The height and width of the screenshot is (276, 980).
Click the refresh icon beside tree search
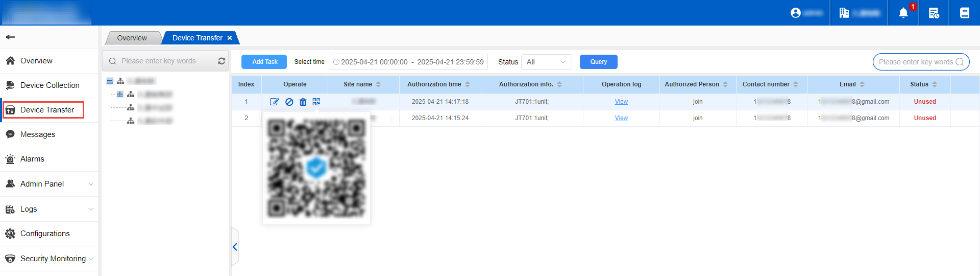coord(222,61)
